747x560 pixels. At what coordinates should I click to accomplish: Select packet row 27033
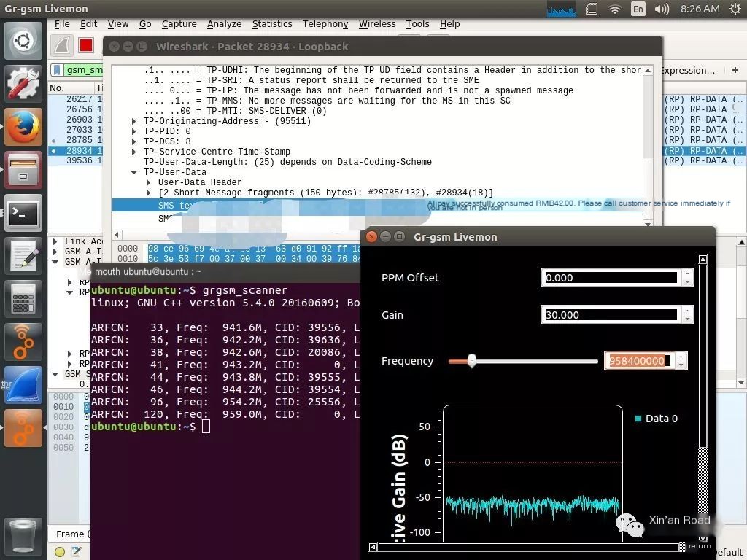click(x=75, y=130)
